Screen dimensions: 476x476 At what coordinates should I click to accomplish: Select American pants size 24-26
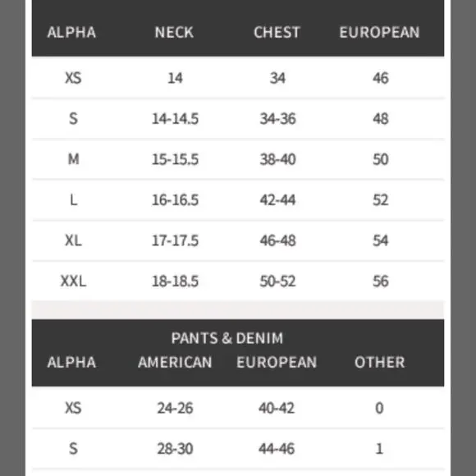(x=175, y=408)
